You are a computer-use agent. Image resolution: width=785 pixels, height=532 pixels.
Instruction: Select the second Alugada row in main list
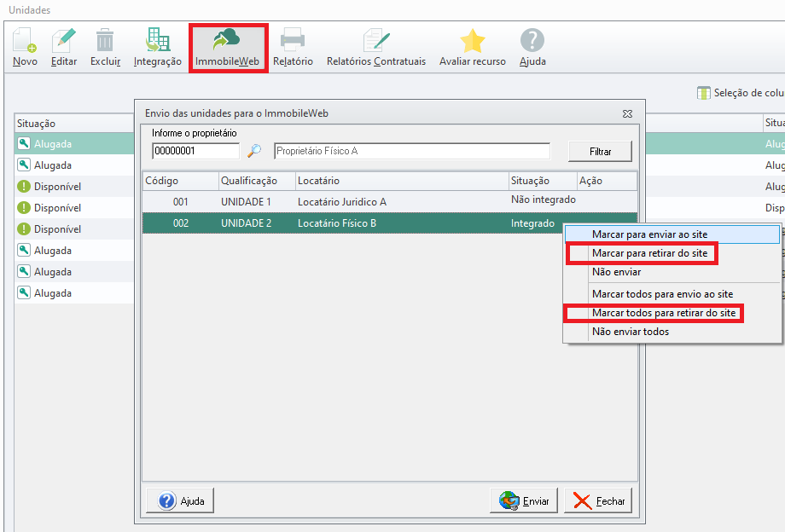[x=74, y=165]
